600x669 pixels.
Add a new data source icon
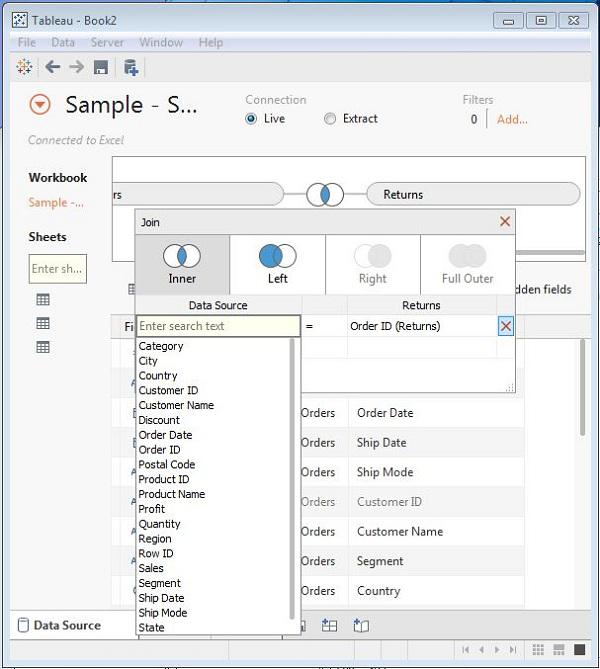(131, 67)
